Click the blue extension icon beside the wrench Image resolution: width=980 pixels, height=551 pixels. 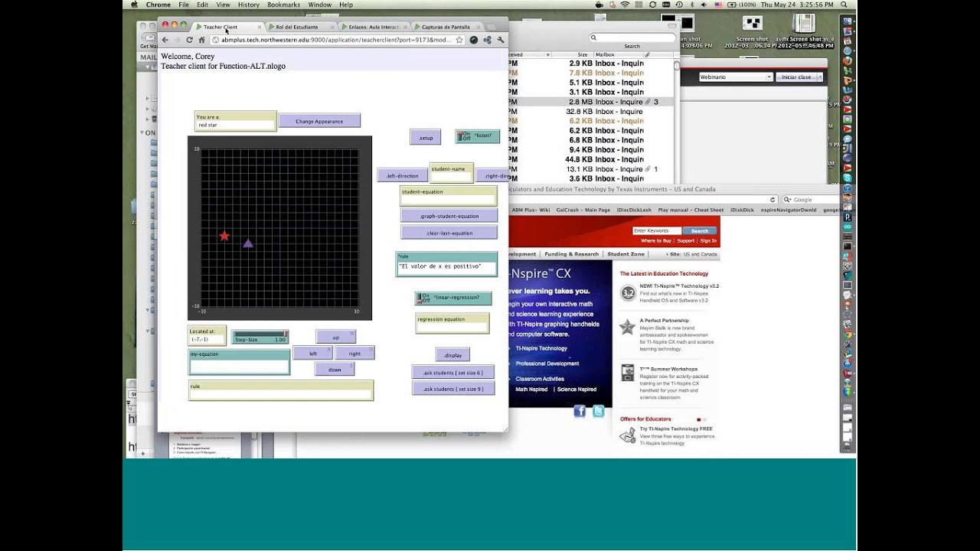487,40
